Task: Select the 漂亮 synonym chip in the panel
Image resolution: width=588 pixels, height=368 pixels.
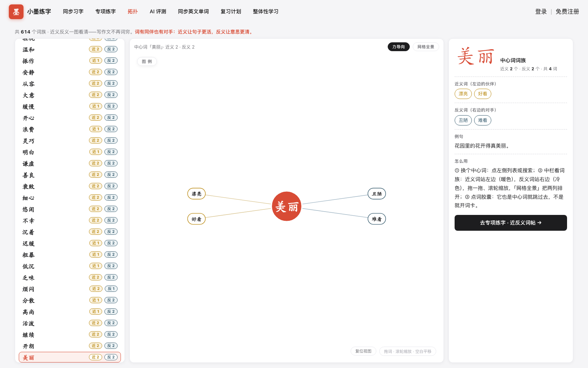Action: click(x=463, y=94)
